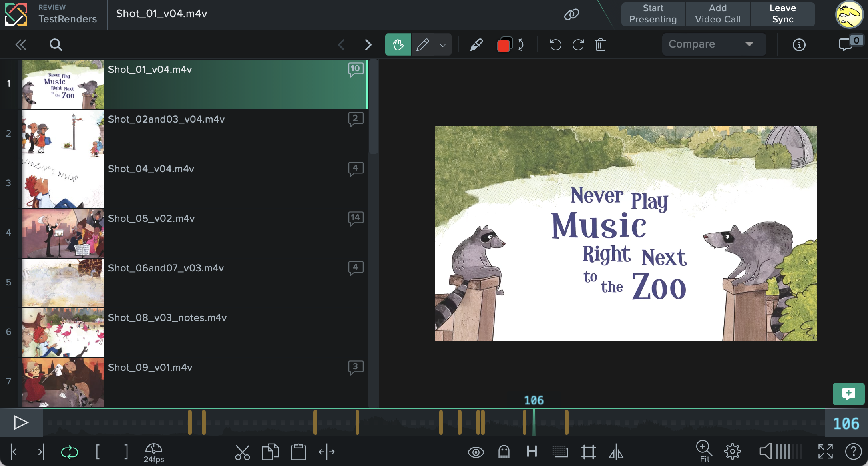
Task: Enter fullscreen mode
Action: [826, 452]
